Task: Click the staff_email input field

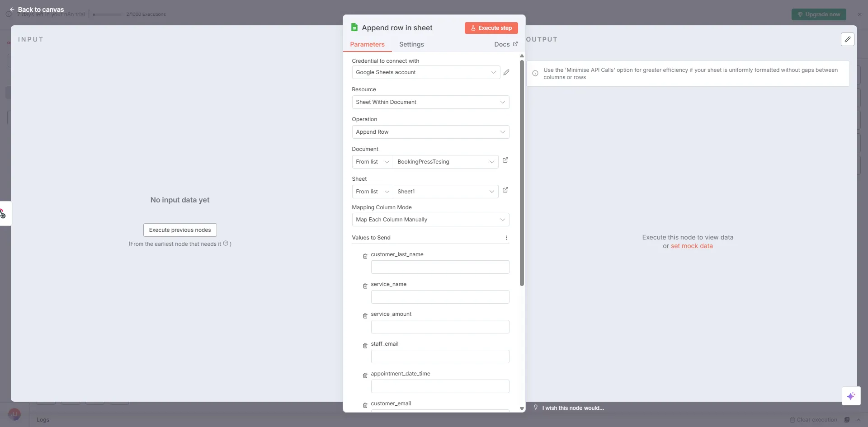Action: tap(440, 357)
